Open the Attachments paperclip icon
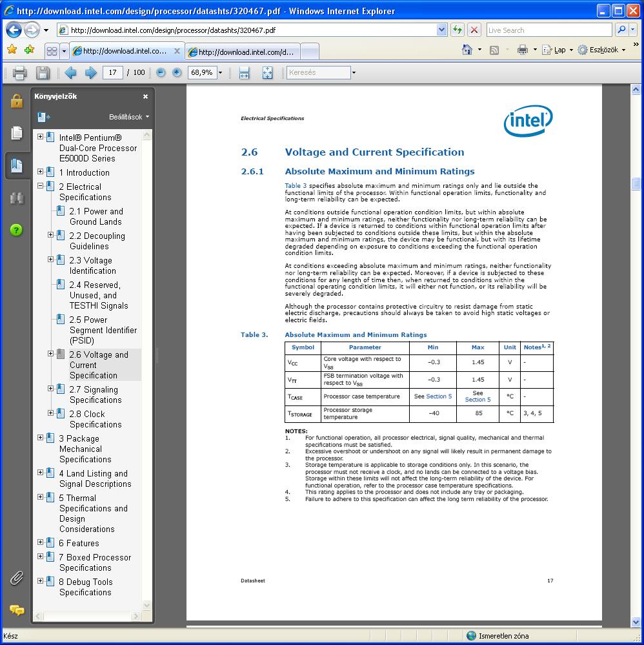The width and height of the screenshot is (644, 645). tap(16, 578)
